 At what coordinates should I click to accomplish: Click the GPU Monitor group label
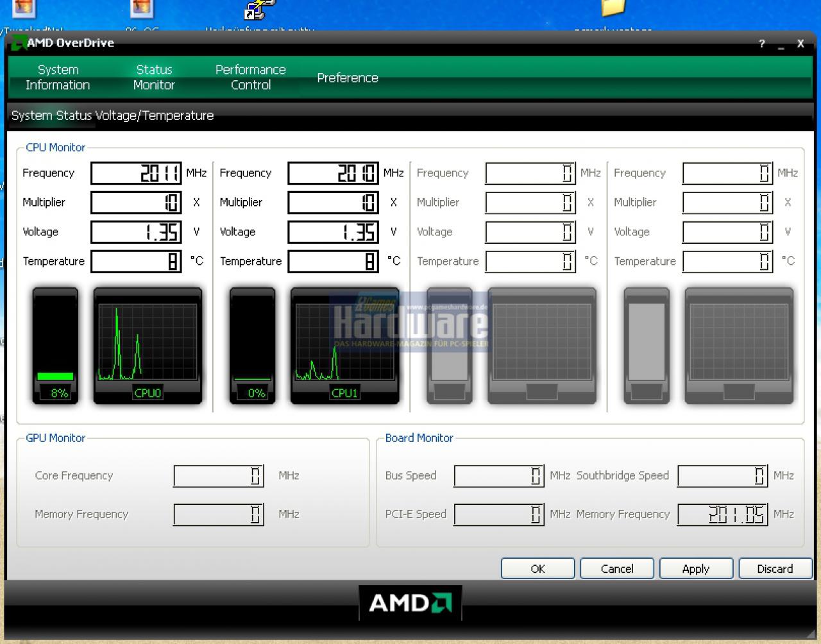coord(55,438)
